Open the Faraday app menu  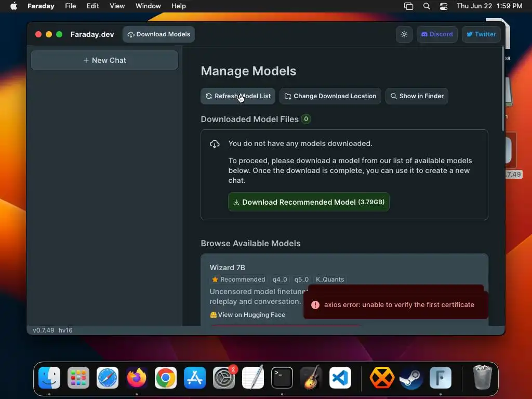(x=41, y=6)
